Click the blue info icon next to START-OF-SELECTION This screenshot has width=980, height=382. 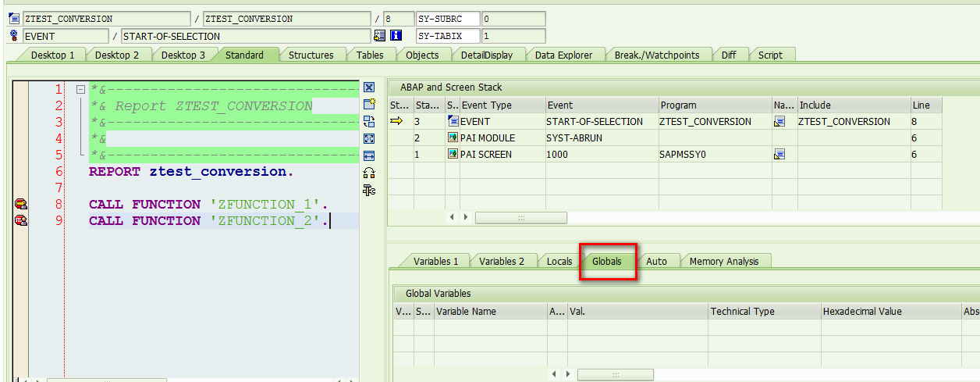pyautogui.click(x=396, y=36)
